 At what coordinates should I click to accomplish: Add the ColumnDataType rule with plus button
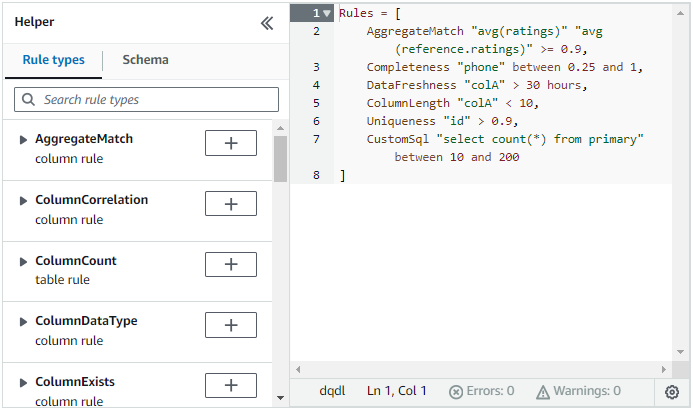point(230,325)
